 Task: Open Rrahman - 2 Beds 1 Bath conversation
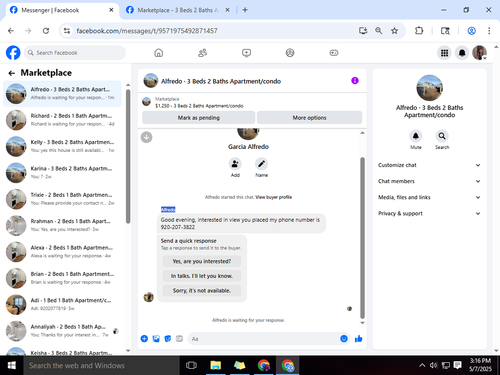(62, 225)
